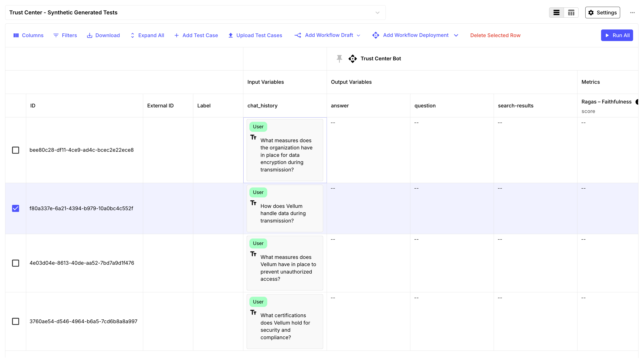The image size is (644, 361).
Task: Open the Trust Center test suite dropdown
Action: coord(377,13)
